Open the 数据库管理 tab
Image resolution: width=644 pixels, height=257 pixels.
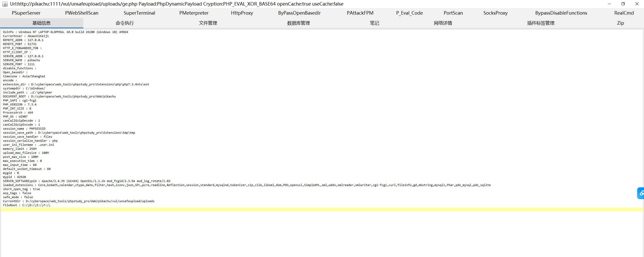[299, 23]
